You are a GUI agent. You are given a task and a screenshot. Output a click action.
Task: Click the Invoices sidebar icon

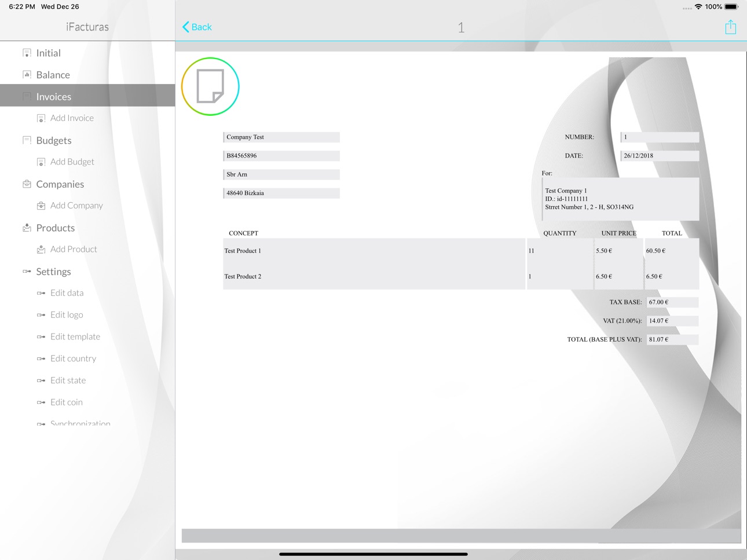[27, 96]
